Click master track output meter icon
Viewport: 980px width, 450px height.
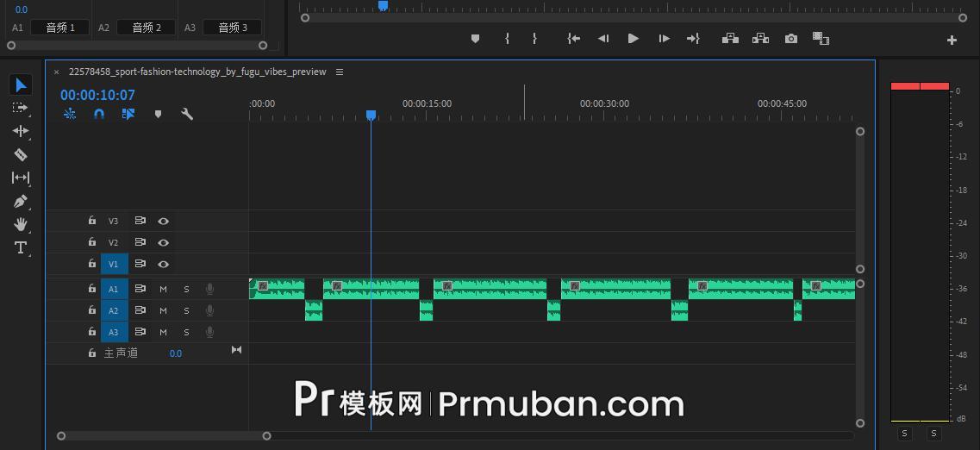tap(236, 350)
